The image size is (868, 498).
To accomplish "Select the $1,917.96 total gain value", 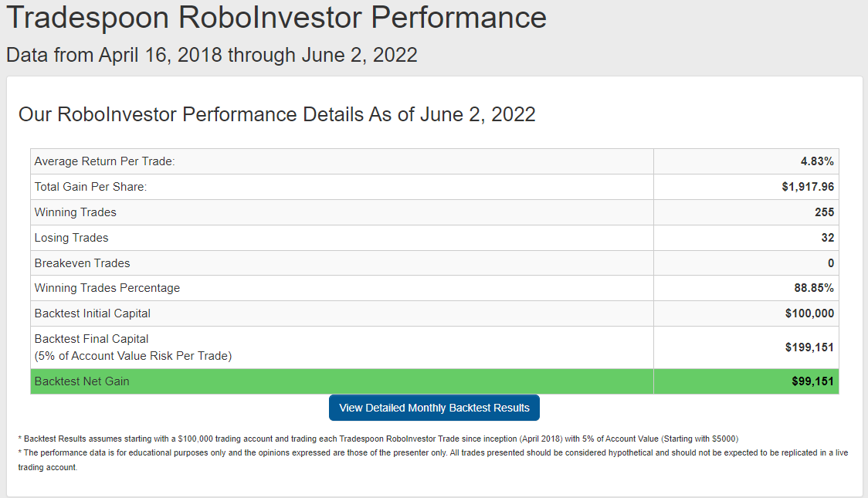I will coord(808,187).
